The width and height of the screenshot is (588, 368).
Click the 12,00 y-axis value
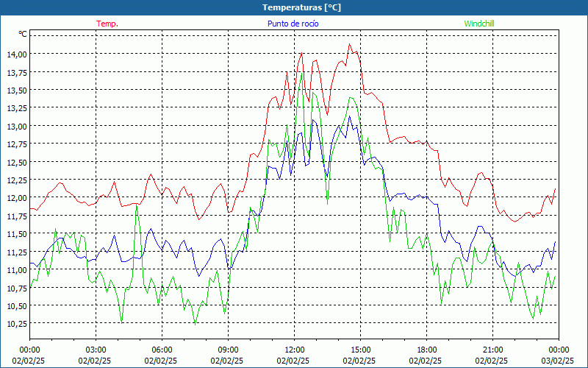(17, 198)
